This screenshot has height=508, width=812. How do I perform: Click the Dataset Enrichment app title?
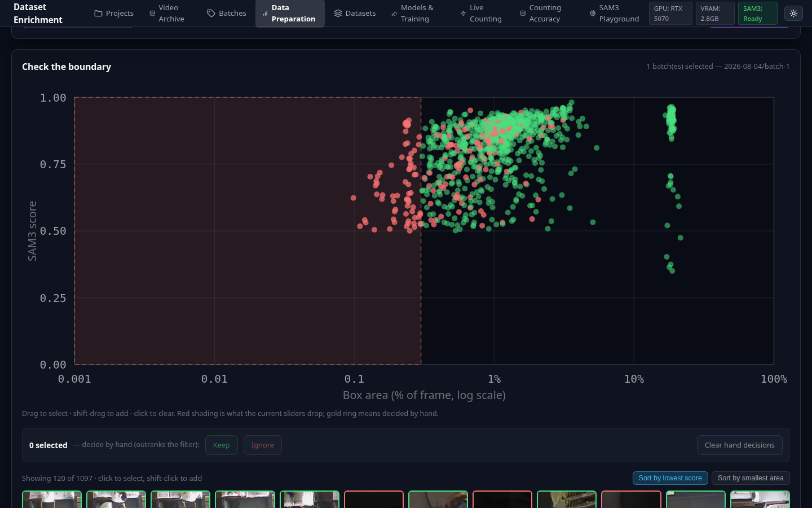click(38, 14)
